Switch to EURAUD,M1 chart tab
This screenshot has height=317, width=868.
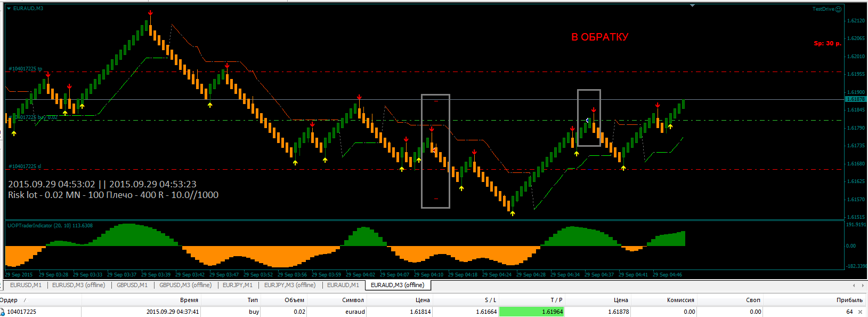point(343,285)
